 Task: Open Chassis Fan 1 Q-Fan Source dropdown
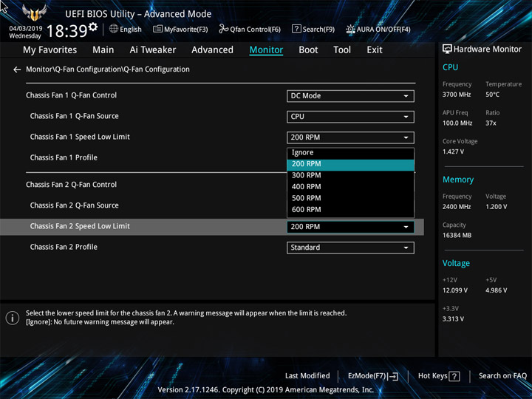(350, 117)
